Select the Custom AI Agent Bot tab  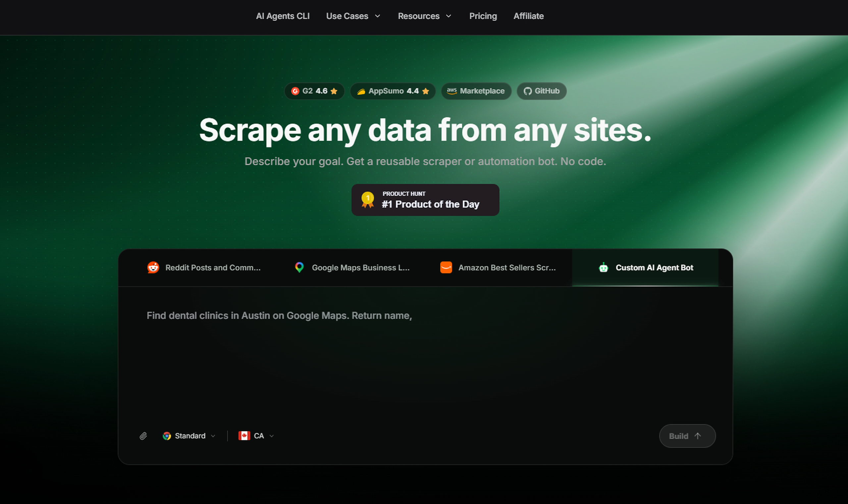(x=645, y=268)
